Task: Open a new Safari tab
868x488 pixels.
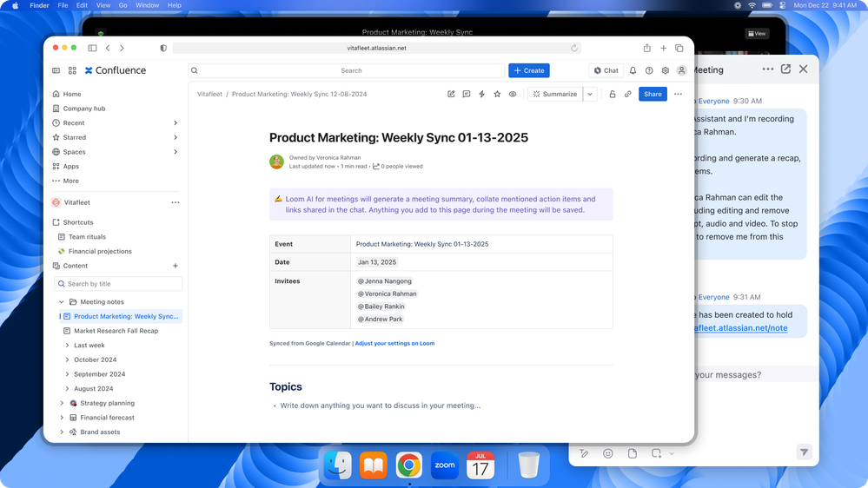Action: click(x=663, y=48)
